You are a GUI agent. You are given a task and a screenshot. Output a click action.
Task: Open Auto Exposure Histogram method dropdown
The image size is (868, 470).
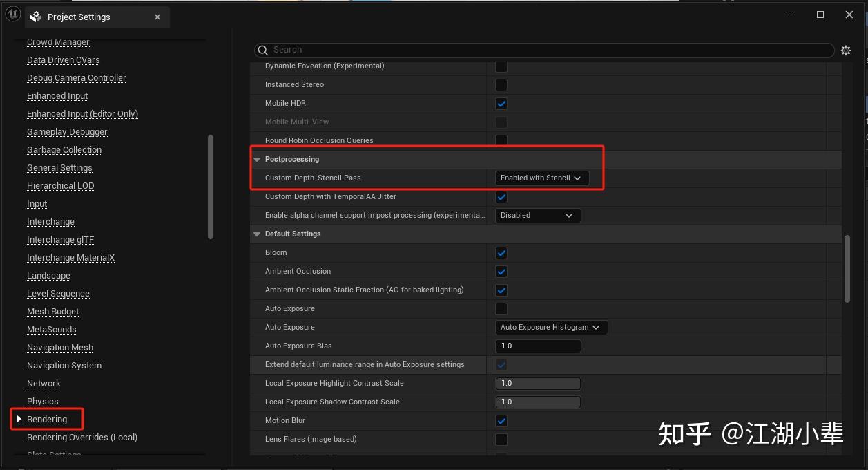551,327
